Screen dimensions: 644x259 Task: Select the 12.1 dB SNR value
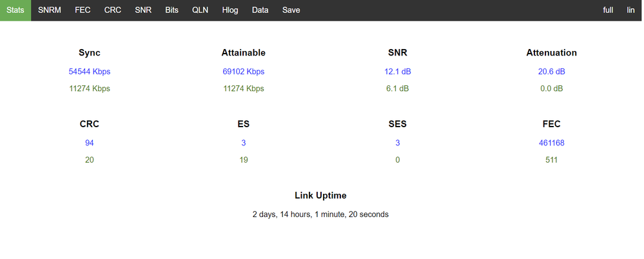397,72
